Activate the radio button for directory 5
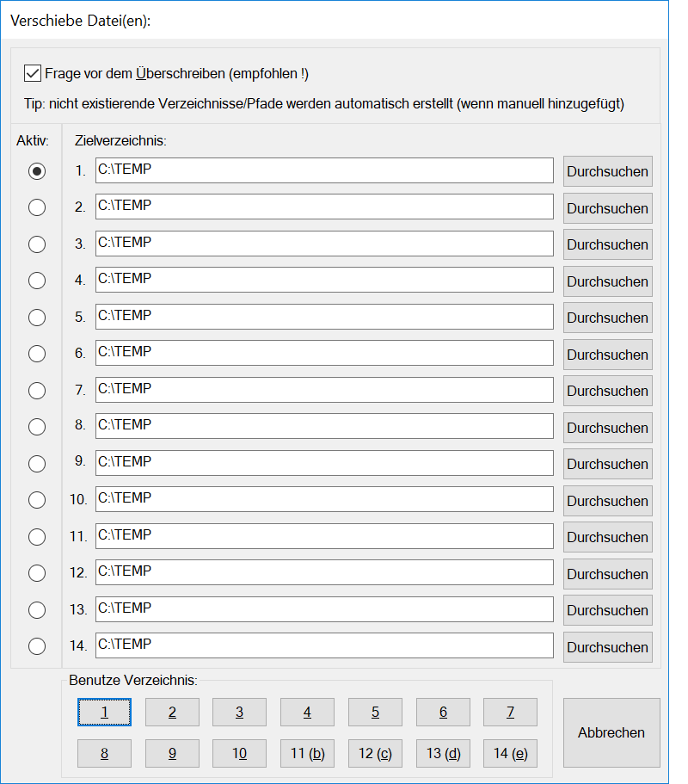 pos(37,318)
